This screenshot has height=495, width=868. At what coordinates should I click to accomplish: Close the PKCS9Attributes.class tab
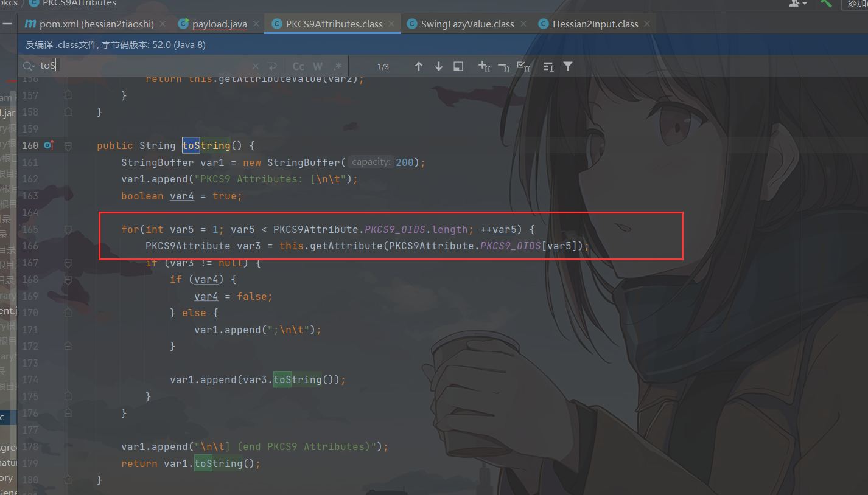pyautogui.click(x=393, y=24)
